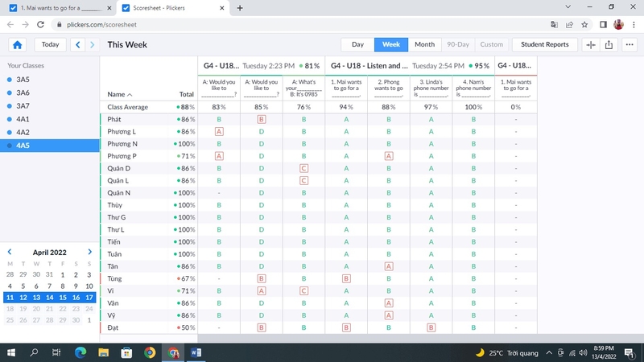Open Student Reports

tap(545, 44)
